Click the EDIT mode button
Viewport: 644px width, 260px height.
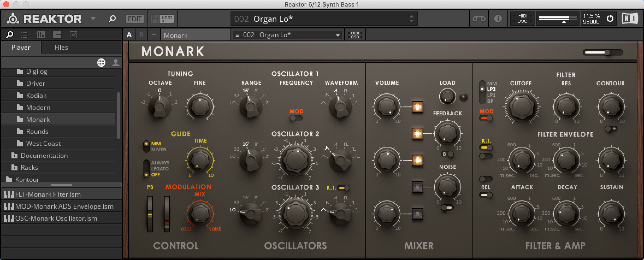135,19
